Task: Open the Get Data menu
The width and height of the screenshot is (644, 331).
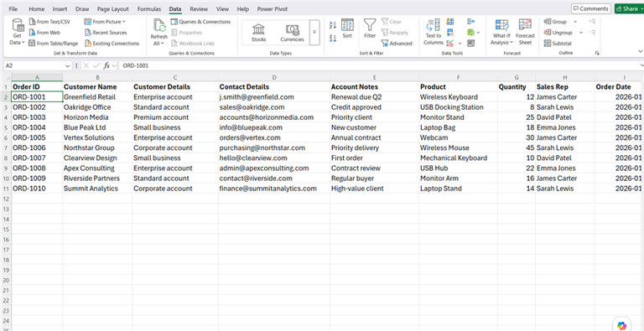Action: click(18, 32)
